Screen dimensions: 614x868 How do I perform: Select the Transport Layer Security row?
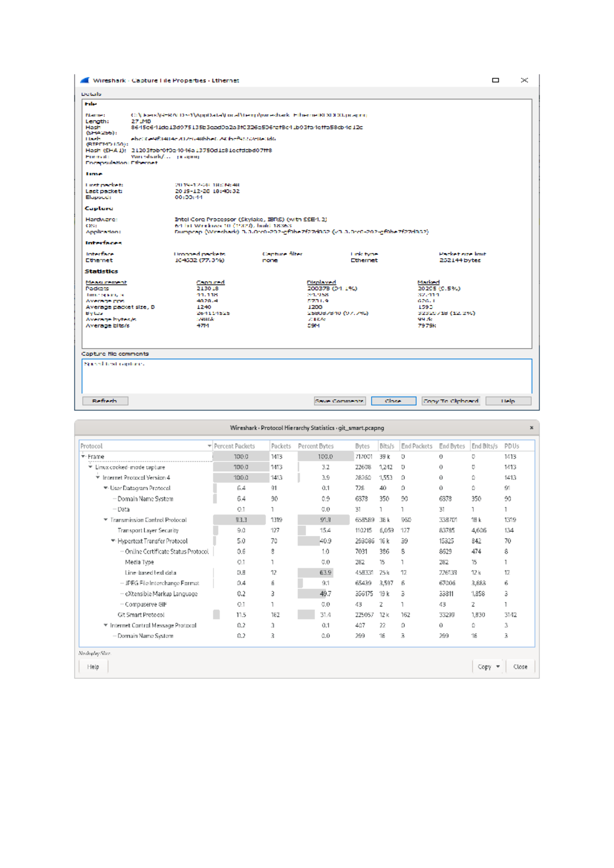tap(307, 531)
